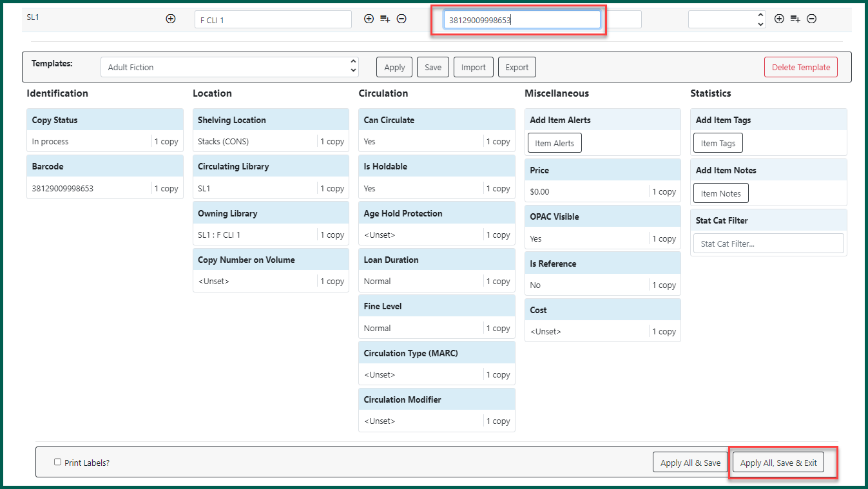Edit Circulating Library value SL1
Screen dimensions: 868x489
click(271, 188)
